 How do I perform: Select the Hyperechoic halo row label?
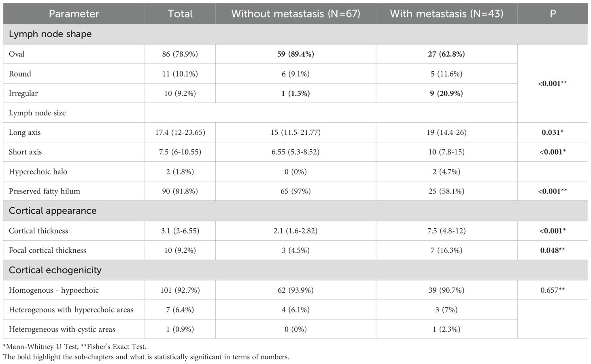38,172
